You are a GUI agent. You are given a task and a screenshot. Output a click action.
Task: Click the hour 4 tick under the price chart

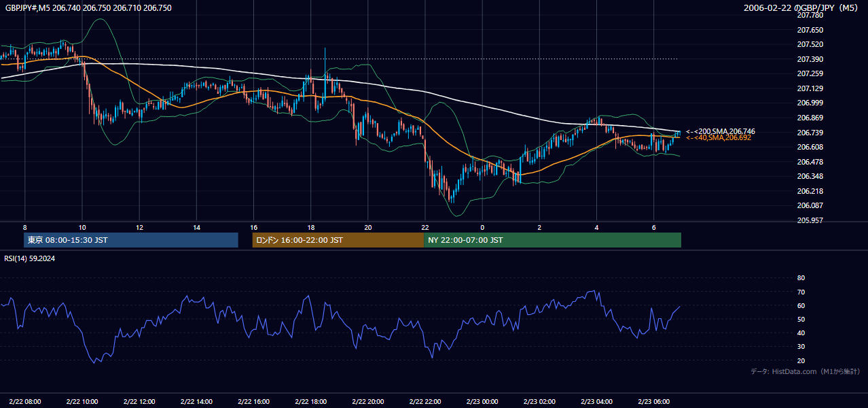tap(596, 227)
